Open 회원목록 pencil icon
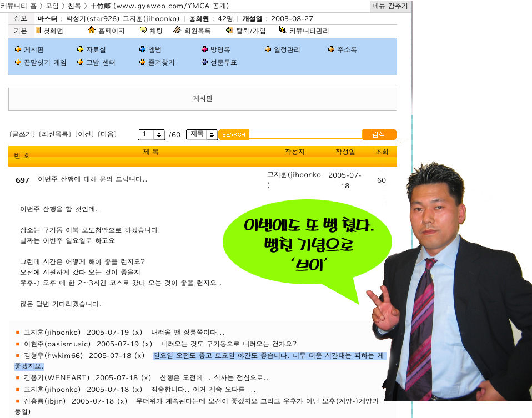The width and height of the screenshot is (532, 418). tap(177, 31)
